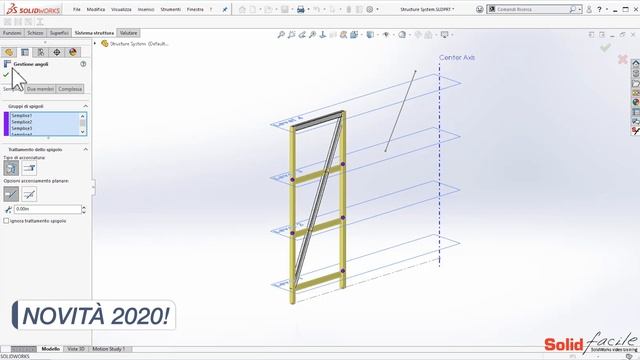
Task: Collapse the Trattamento dello spigolo section
Action: [x=85, y=149]
